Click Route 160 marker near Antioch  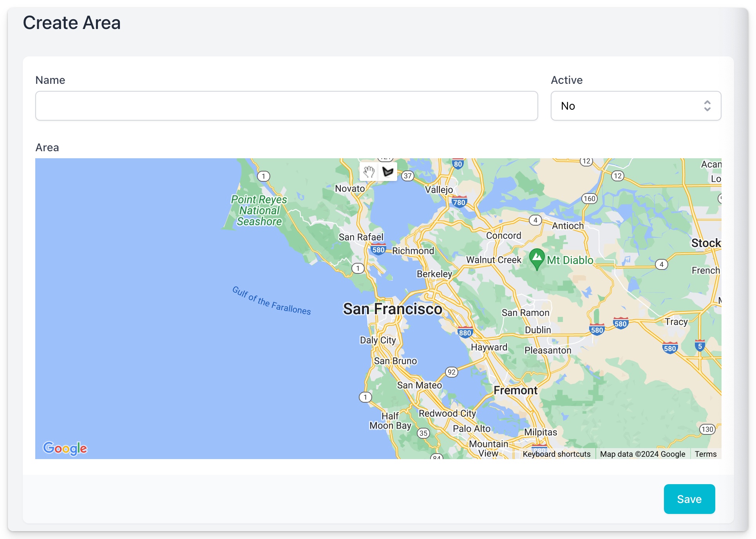click(x=589, y=198)
